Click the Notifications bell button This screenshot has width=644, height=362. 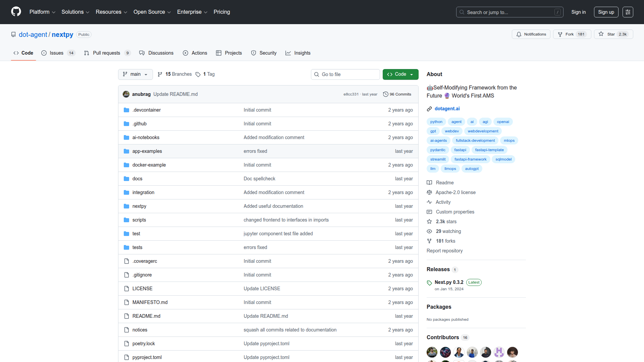pos(531,34)
